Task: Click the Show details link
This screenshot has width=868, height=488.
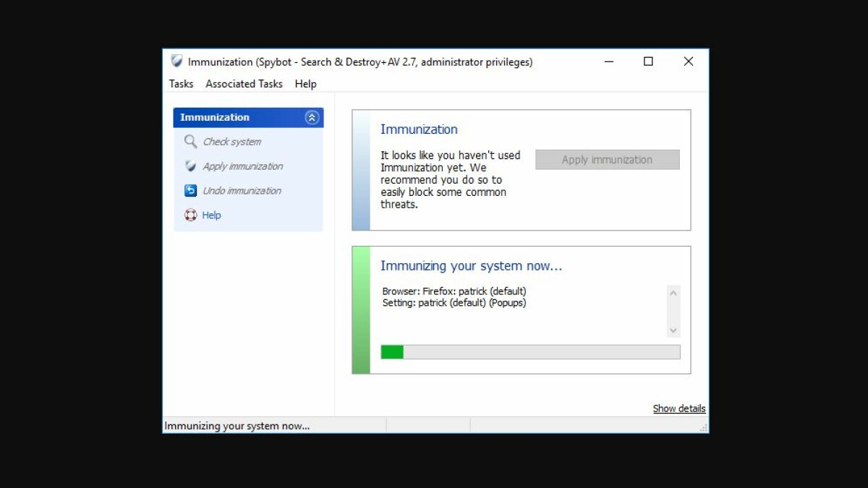Action: pos(679,408)
